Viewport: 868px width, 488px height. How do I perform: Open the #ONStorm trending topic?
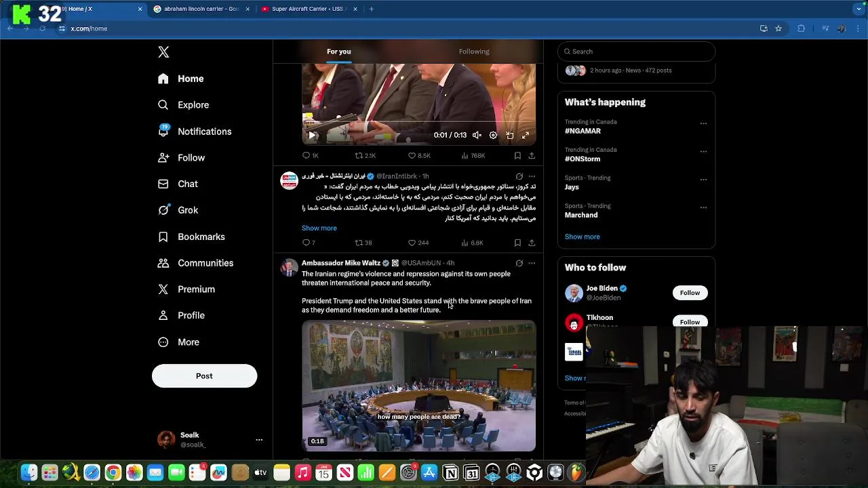[583, 159]
